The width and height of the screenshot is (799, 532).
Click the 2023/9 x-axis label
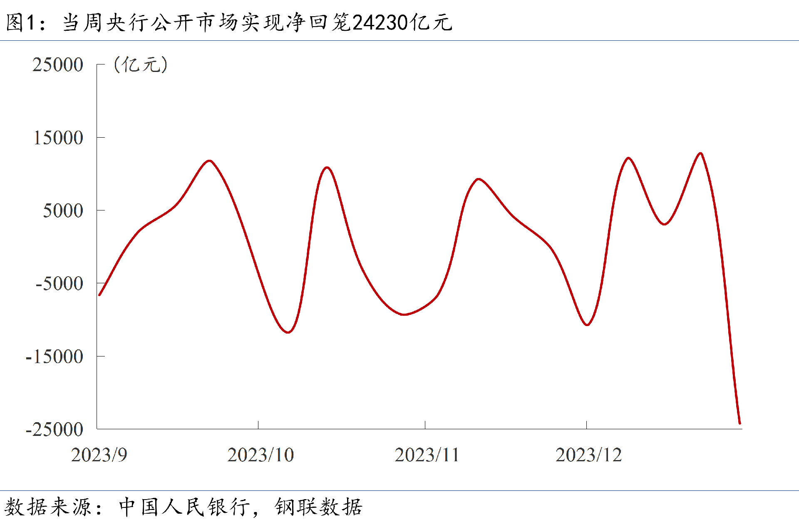pos(99,455)
